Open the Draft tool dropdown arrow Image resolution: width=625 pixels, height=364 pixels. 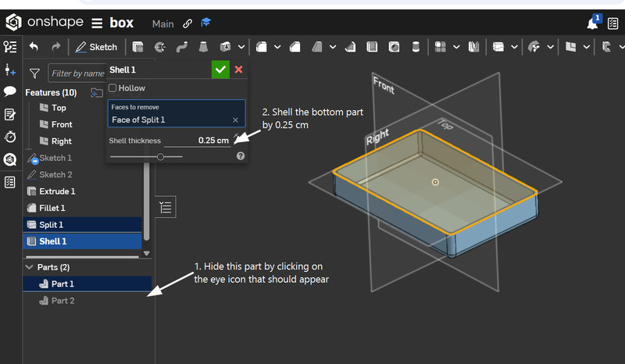pos(333,47)
